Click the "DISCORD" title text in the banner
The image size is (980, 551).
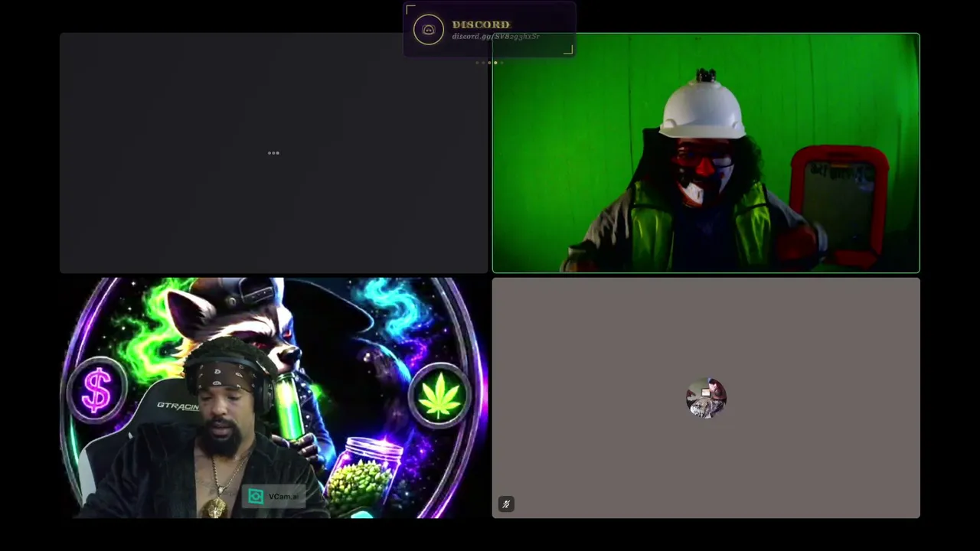click(x=481, y=24)
